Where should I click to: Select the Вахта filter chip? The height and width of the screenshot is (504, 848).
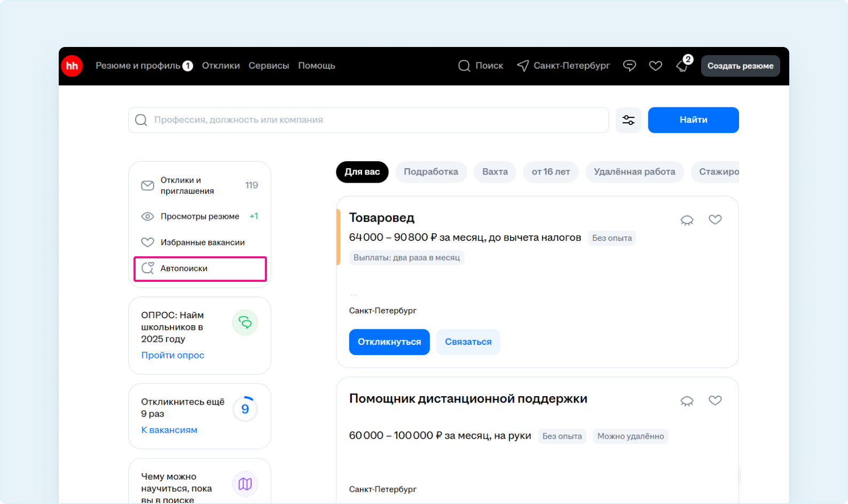pos(495,172)
